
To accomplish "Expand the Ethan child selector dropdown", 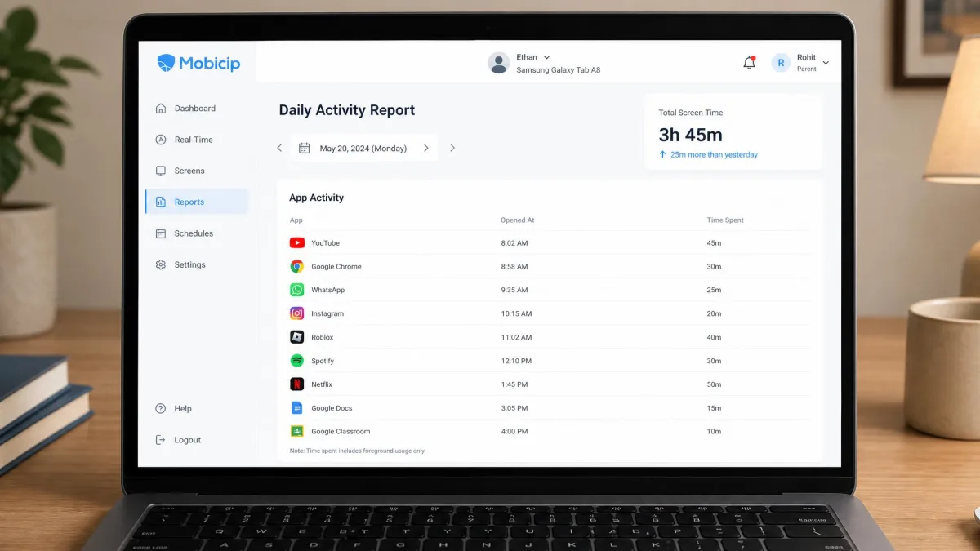I will coord(546,57).
